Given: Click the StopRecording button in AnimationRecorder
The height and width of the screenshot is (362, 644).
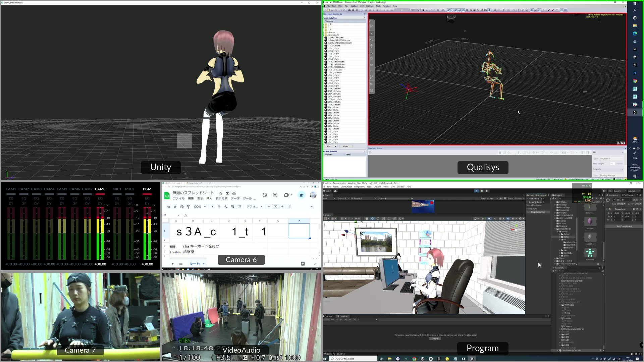Looking at the screenshot, I should tap(538, 212).
